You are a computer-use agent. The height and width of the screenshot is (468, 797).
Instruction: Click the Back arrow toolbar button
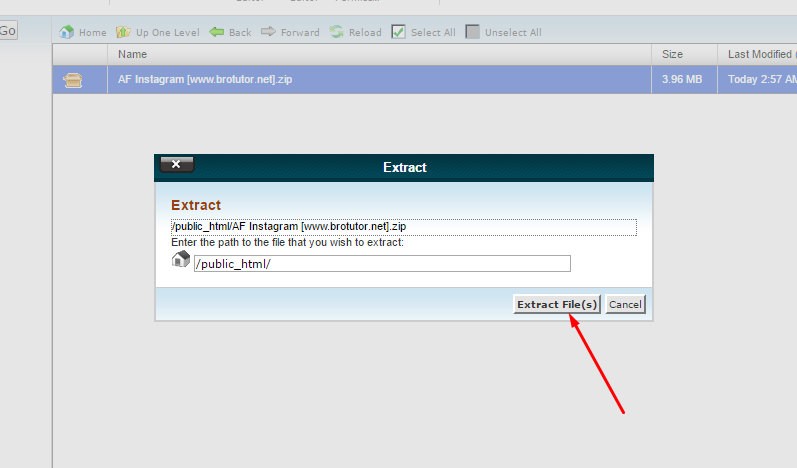pyautogui.click(x=230, y=32)
